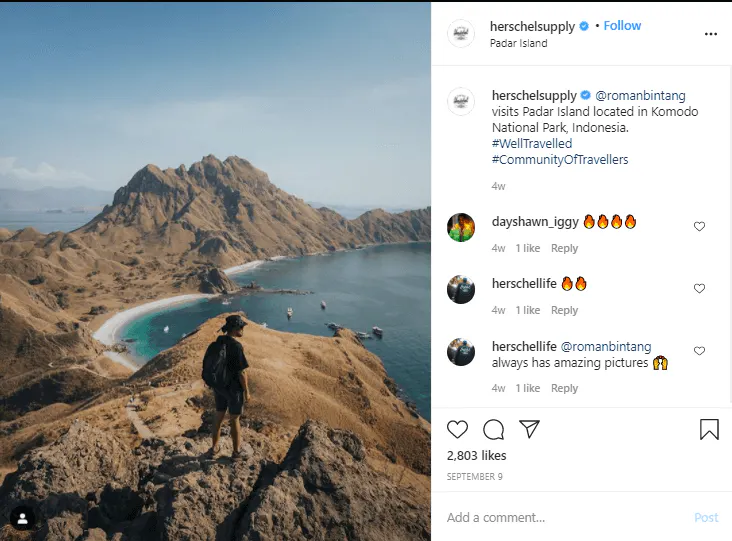Viewport: 732px width, 541px height.
Task: Save post with the bookmark icon
Action: pyautogui.click(x=709, y=430)
